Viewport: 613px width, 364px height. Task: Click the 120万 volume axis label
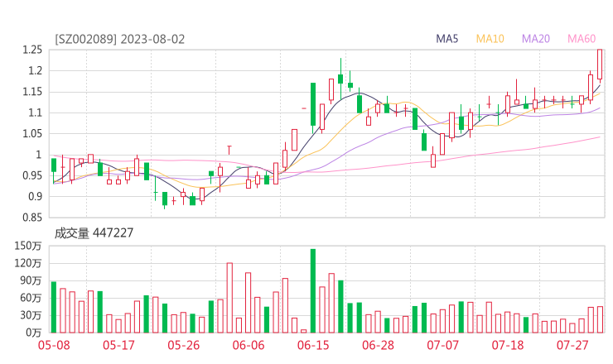coord(28,263)
